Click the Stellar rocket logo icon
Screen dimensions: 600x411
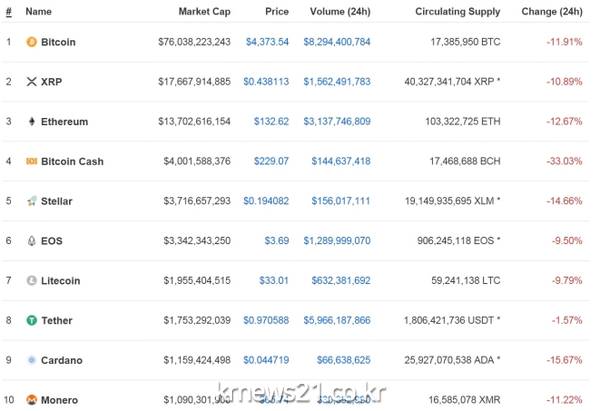32,201
